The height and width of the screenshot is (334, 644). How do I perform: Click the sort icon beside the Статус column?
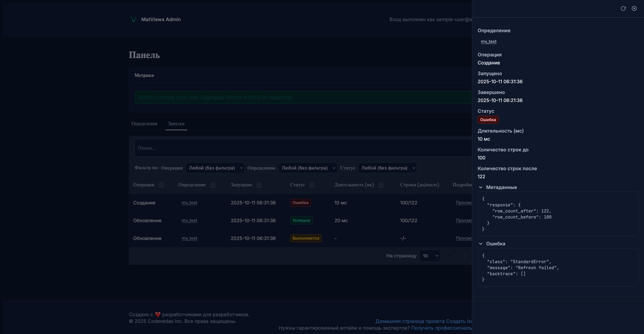tap(312, 185)
